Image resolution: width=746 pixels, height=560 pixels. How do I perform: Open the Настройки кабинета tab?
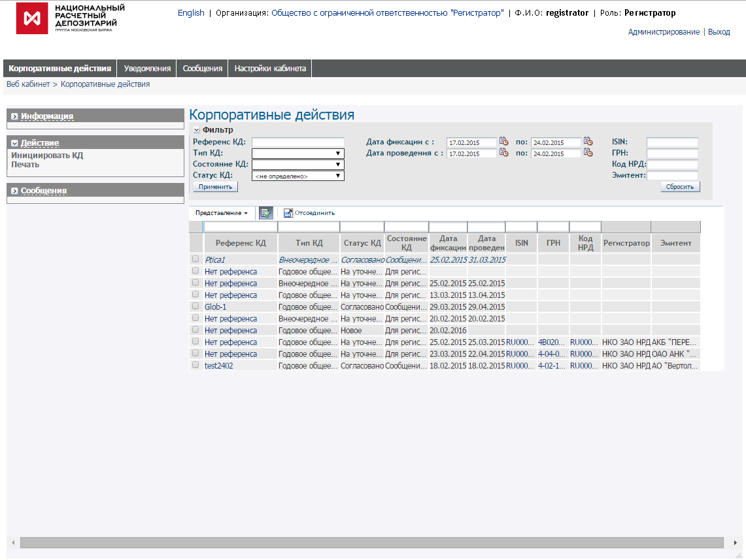coord(270,69)
